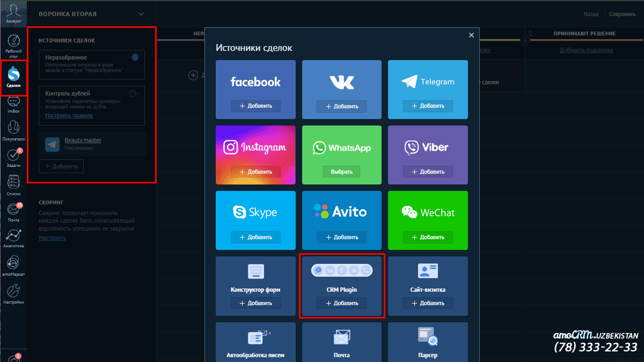Click the Instagram logo tile
Viewport: 644px width, 362px height.
pos(255,147)
